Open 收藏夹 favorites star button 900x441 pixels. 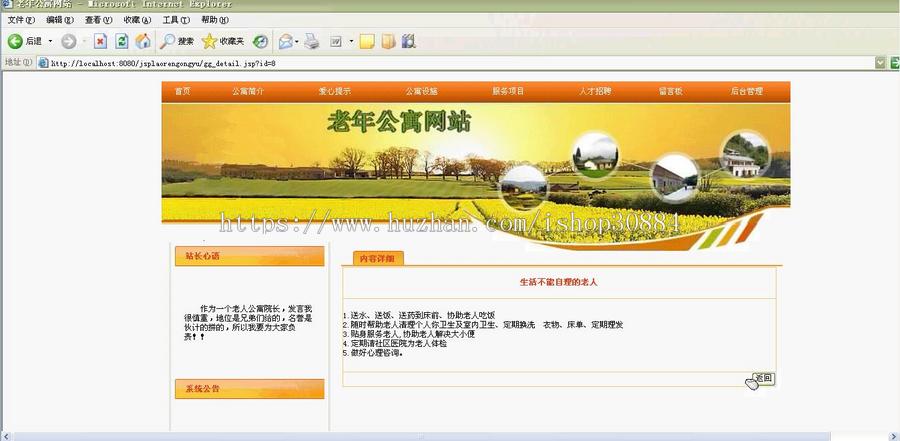(223, 41)
